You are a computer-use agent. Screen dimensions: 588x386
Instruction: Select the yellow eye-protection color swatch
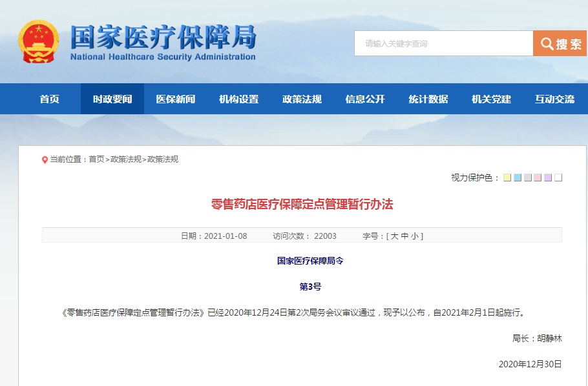[x=507, y=178]
